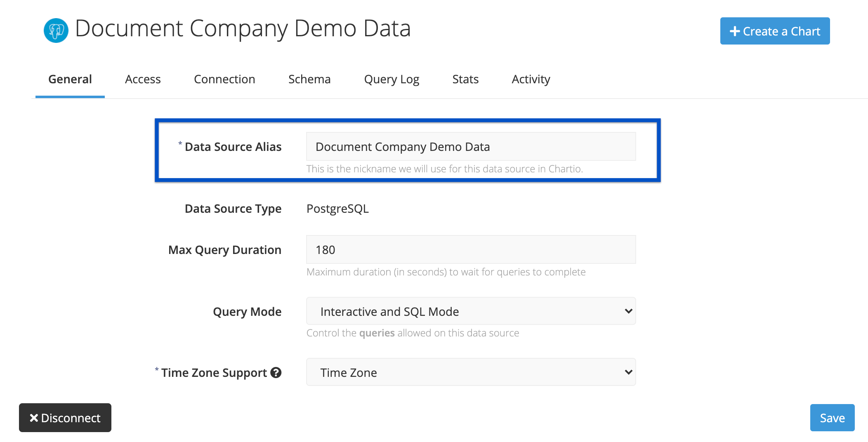Click the Document Company Demo Data page title
The image size is (868, 442).
[x=243, y=29]
